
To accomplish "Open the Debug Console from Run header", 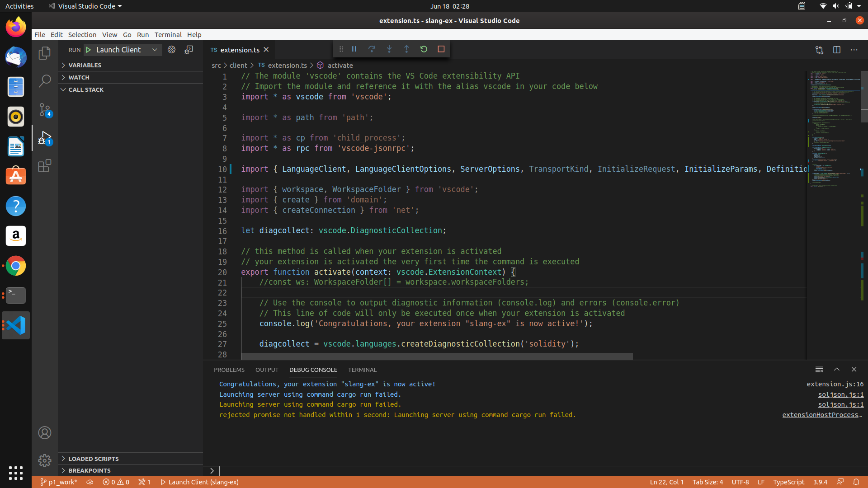I will 189,50.
